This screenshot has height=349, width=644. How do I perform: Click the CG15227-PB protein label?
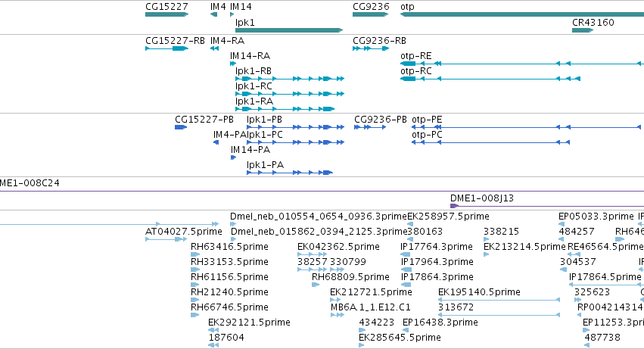[204, 120]
